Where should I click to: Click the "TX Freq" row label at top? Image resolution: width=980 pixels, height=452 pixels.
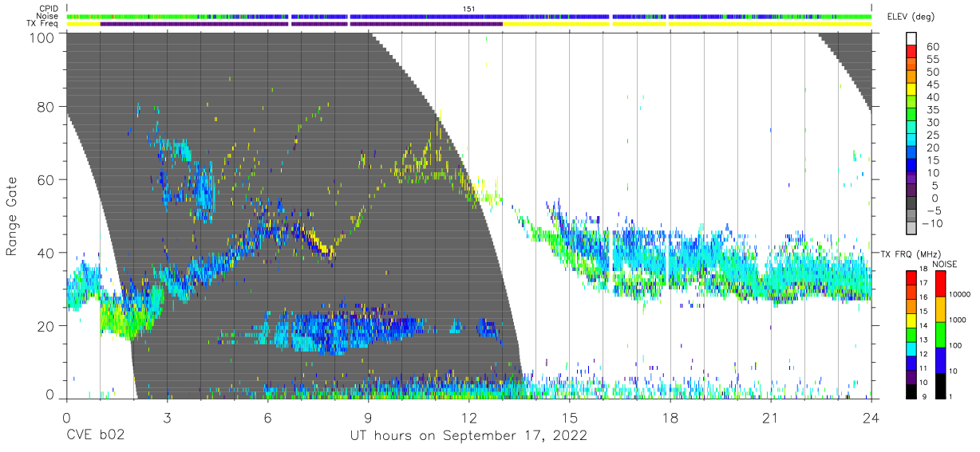pos(43,24)
